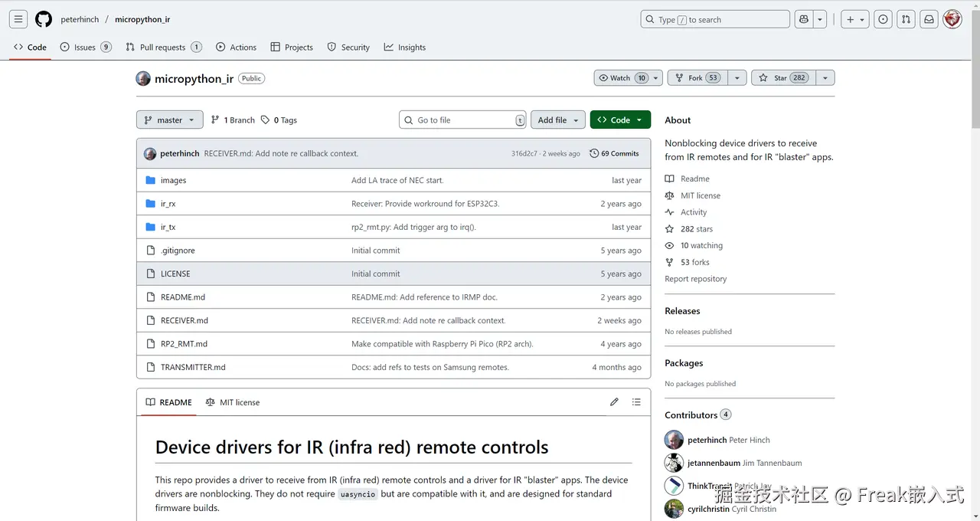This screenshot has height=521, width=980.
Task: Star the repository
Action: (783, 78)
